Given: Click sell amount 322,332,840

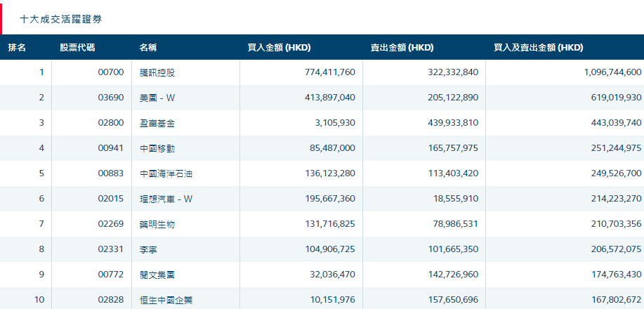Looking at the screenshot, I should tap(453, 72).
